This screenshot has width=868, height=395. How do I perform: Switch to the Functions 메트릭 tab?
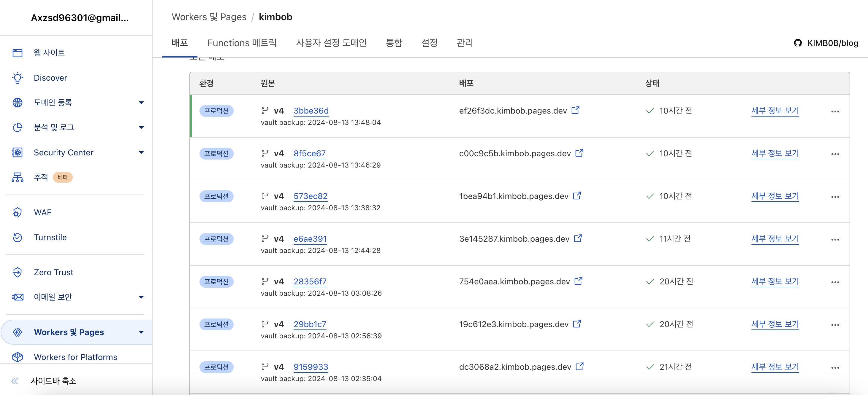pos(242,43)
